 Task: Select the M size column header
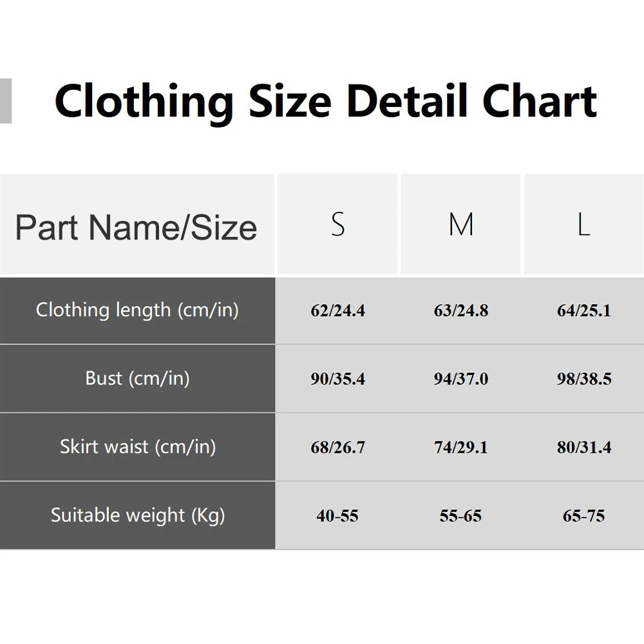[x=461, y=225]
